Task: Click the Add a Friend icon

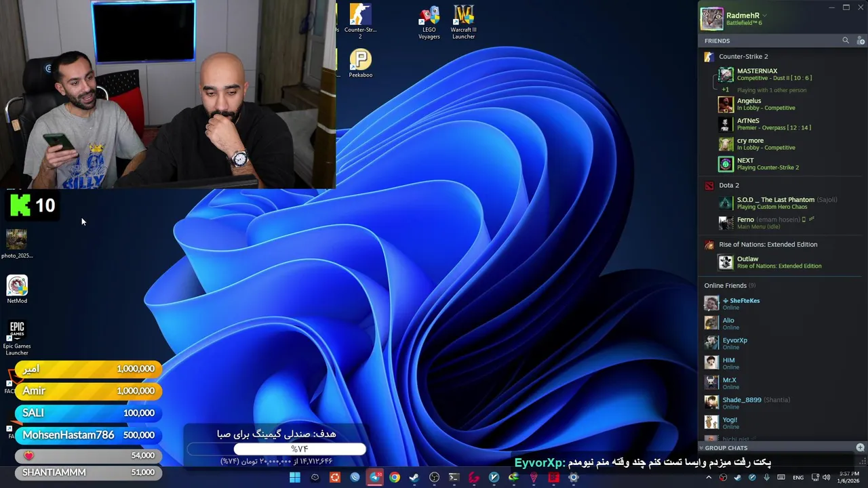Action: pos(861,41)
